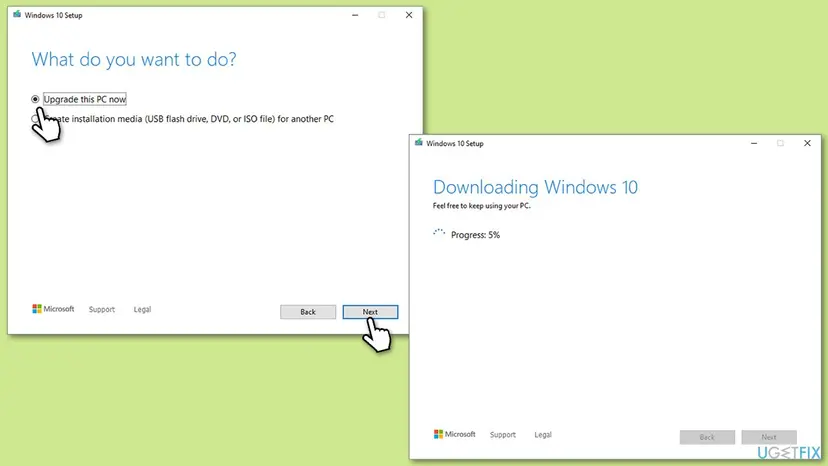The width and height of the screenshot is (828, 466).
Task: Minimize the Downloading Windows 10 window
Action: pos(754,143)
